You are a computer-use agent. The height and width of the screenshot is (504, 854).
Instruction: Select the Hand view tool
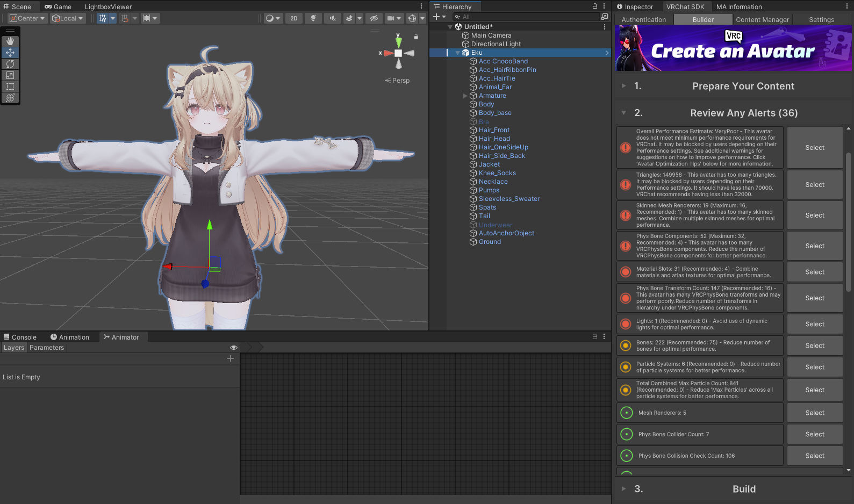click(10, 41)
